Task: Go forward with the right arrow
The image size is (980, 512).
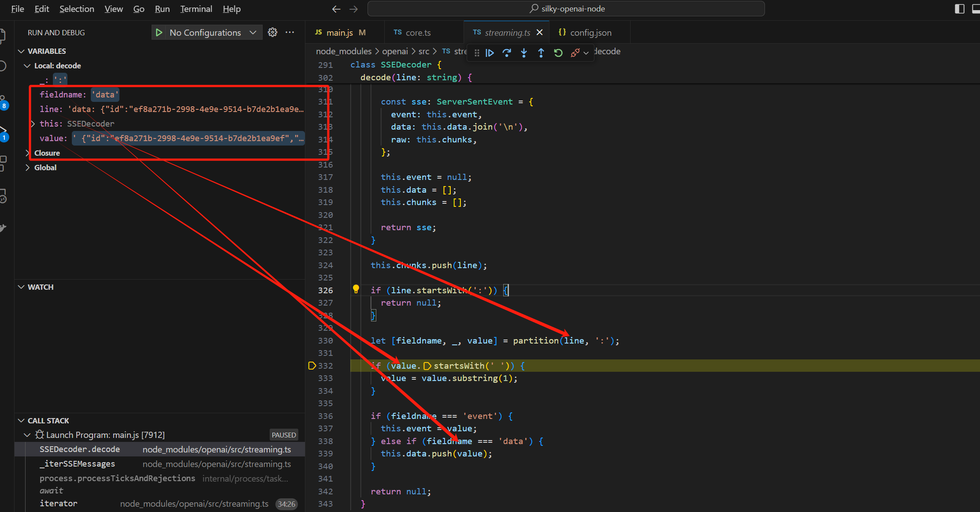Action: pos(353,9)
